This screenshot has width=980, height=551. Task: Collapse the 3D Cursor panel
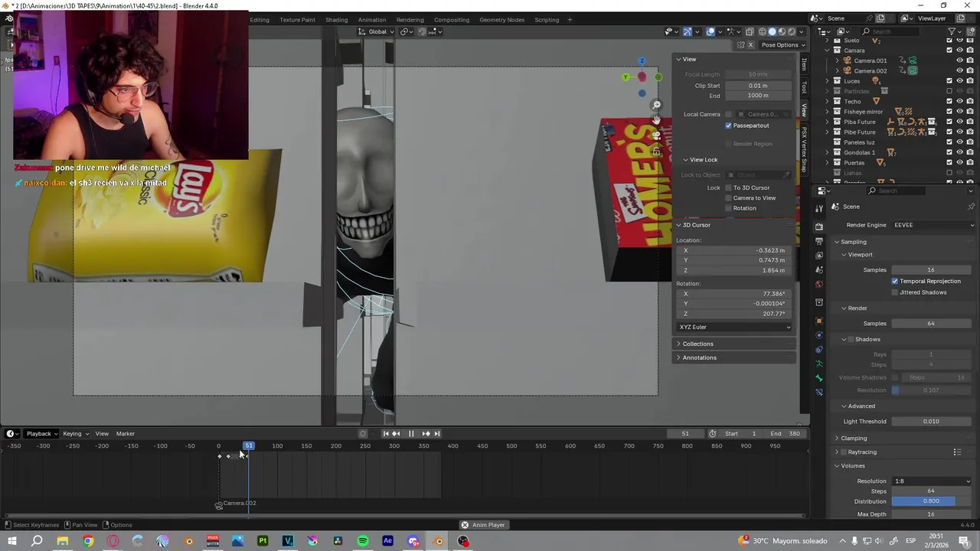click(x=696, y=225)
